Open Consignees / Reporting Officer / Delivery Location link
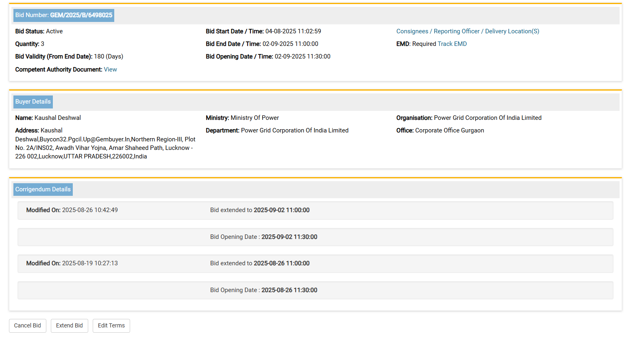The width and height of the screenshot is (644, 338). [x=468, y=31]
